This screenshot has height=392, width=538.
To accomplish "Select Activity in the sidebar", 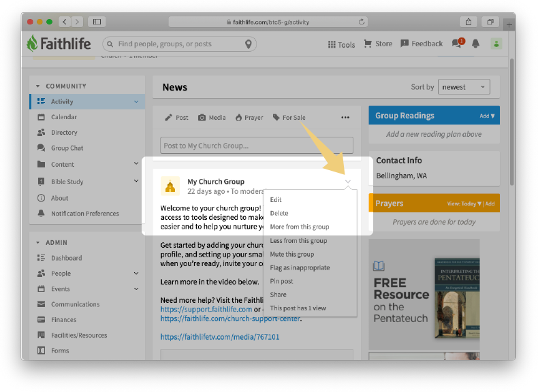I will [x=87, y=101].
